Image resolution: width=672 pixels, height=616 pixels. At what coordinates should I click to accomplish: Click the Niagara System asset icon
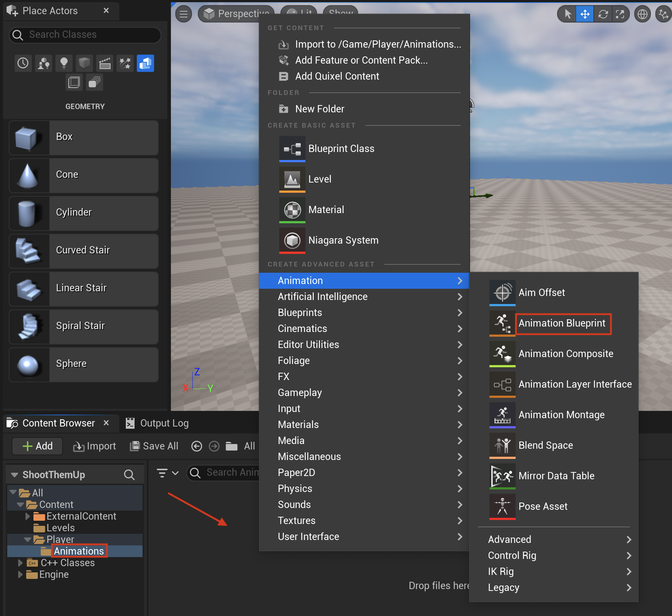pos(292,240)
